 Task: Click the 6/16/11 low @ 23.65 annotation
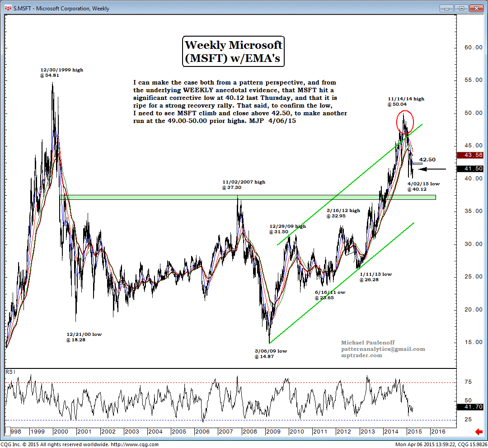coord(330,295)
